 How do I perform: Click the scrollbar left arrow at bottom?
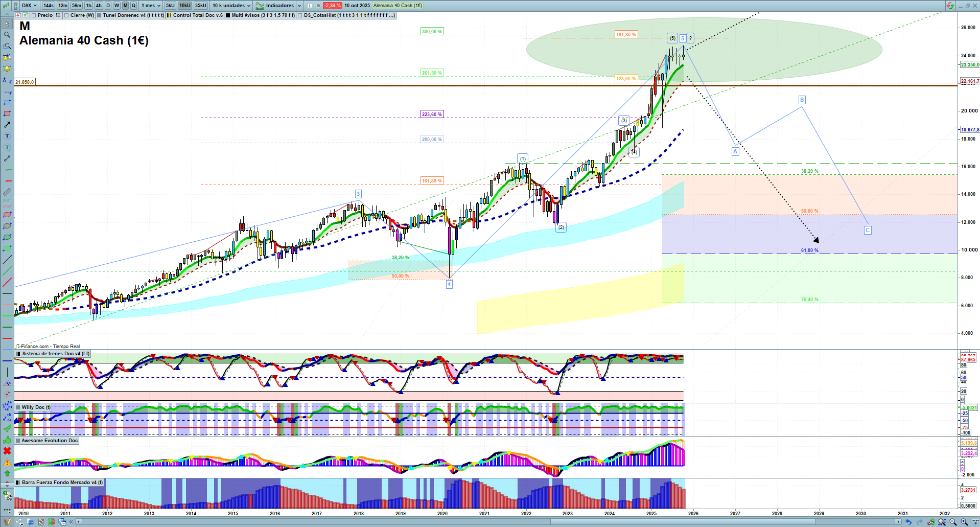[x=78, y=522]
